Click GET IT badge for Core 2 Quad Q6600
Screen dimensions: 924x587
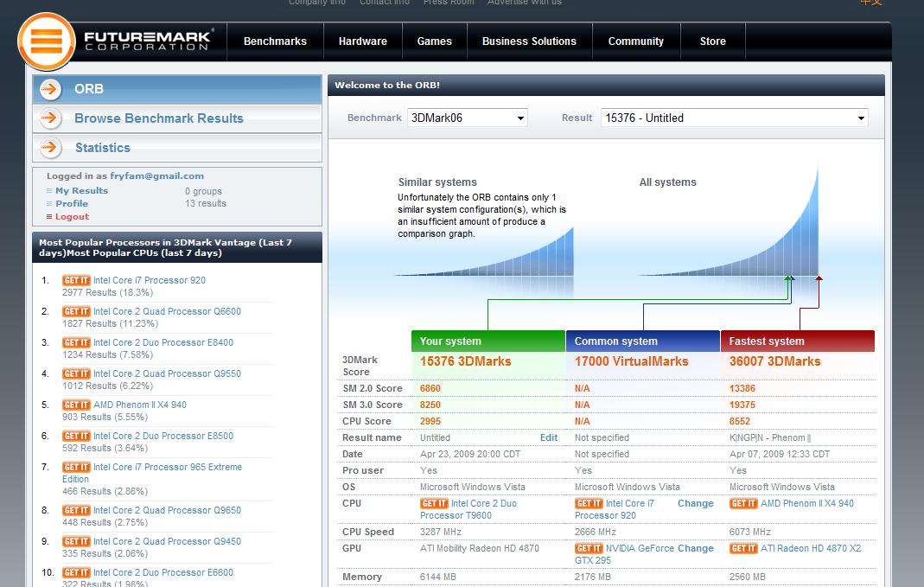pos(76,312)
